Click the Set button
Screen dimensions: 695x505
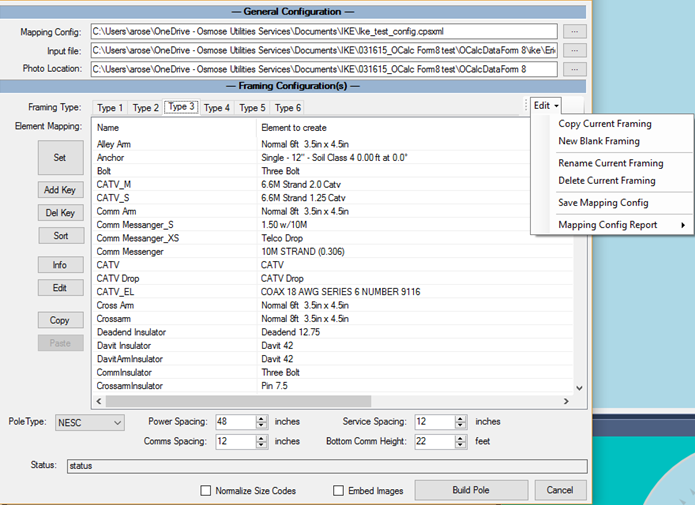[60, 157]
